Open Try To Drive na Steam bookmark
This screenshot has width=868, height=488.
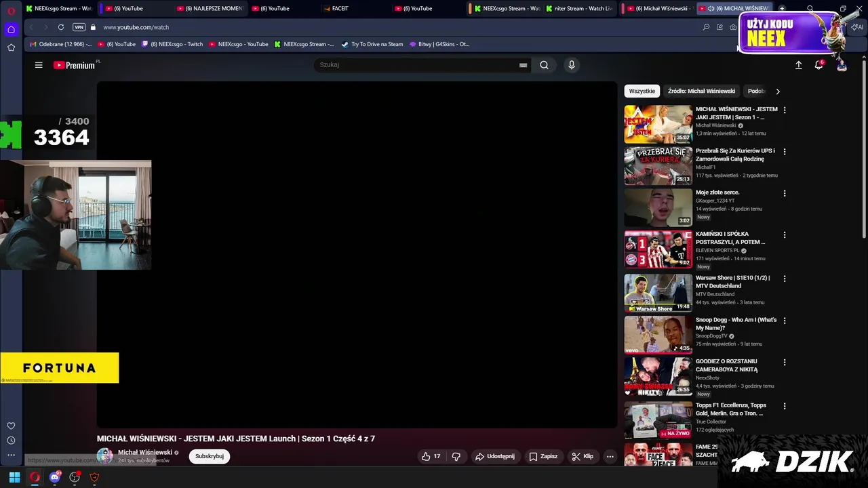pyautogui.click(x=372, y=44)
